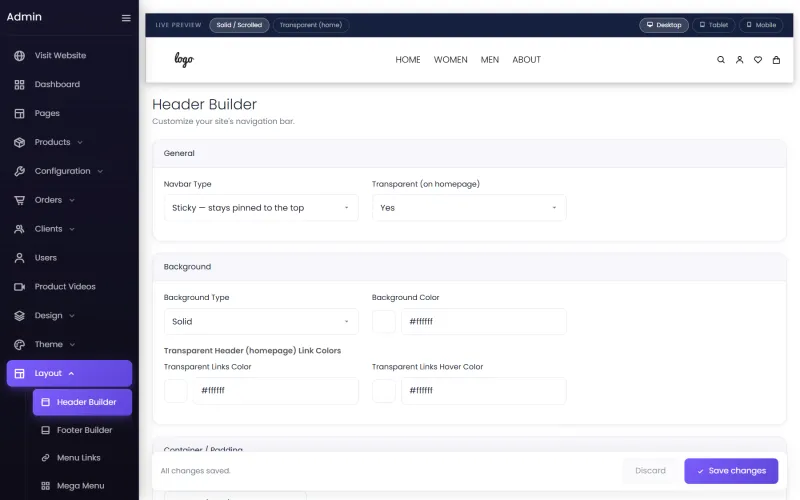Screen dimensions: 800x500
Task: Switch preview to Transparent (home) mode
Action: 311,25
